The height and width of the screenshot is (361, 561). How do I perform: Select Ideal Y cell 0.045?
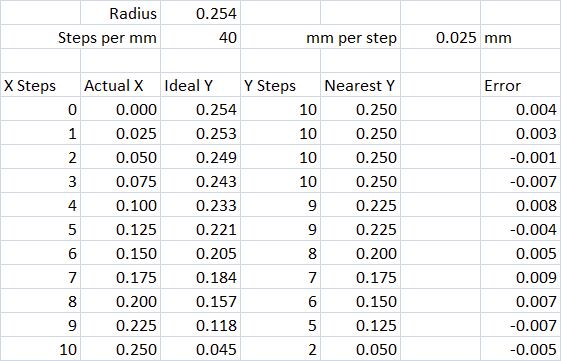tap(201, 348)
